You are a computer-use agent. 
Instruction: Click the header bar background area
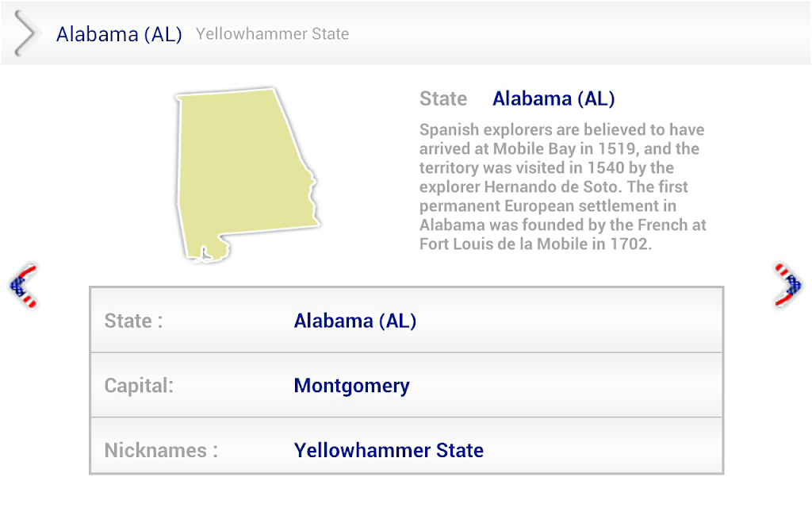569,33
